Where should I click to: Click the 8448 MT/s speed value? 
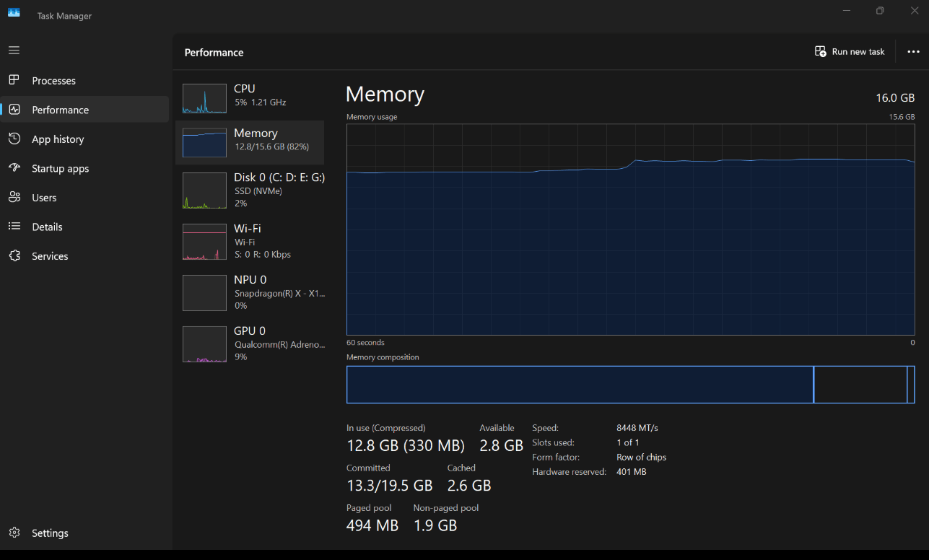pos(637,428)
